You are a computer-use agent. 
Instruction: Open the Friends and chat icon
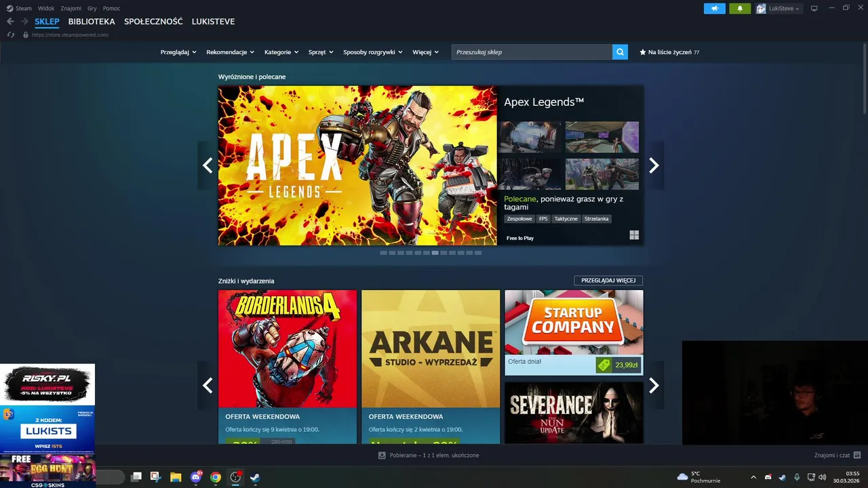[857, 455]
